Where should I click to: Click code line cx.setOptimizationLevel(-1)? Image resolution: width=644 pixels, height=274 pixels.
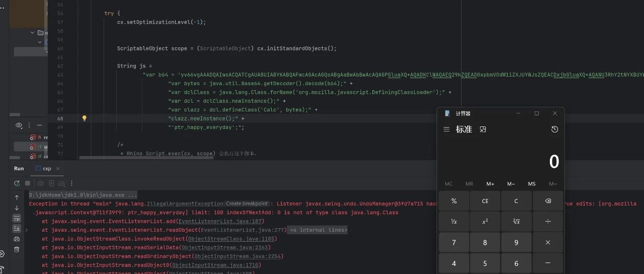162,22
